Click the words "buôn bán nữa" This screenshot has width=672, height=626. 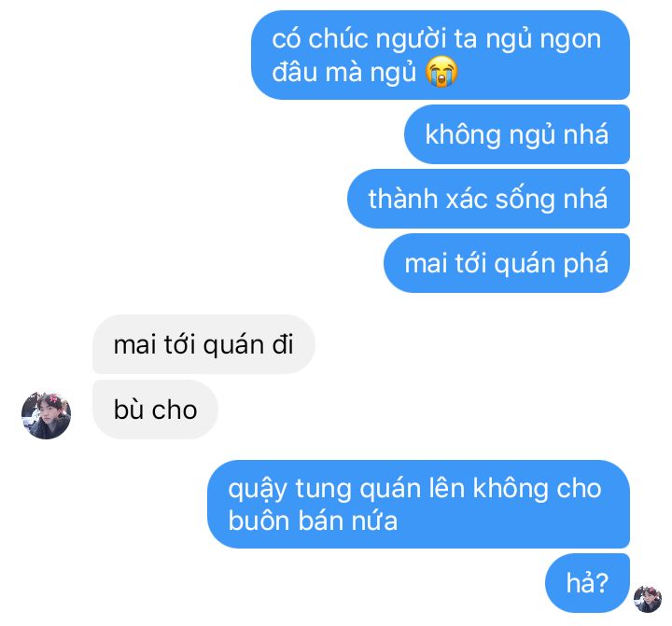click(313, 521)
